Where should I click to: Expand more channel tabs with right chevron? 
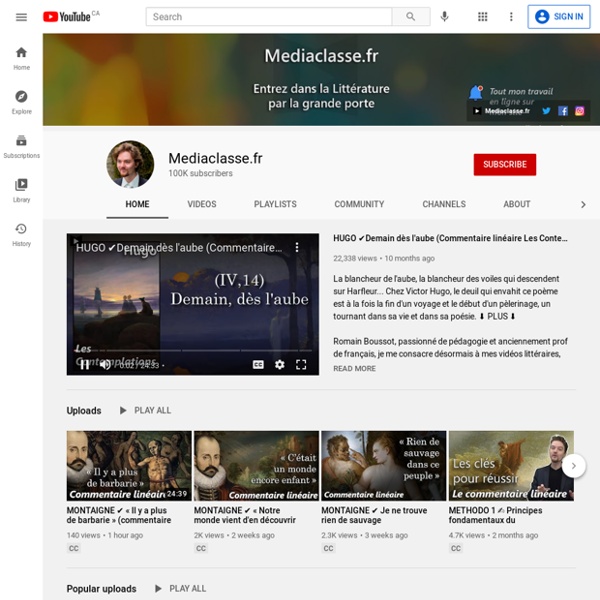click(583, 205)
